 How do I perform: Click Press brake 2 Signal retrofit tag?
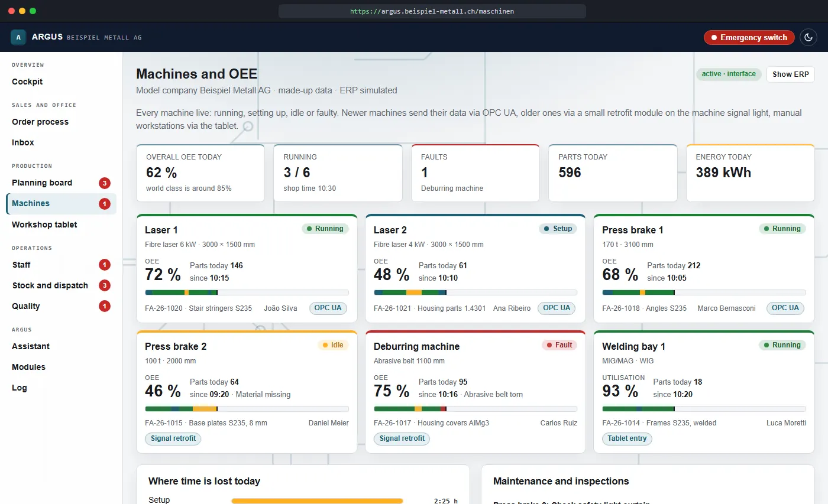click(x=173, y=439)
